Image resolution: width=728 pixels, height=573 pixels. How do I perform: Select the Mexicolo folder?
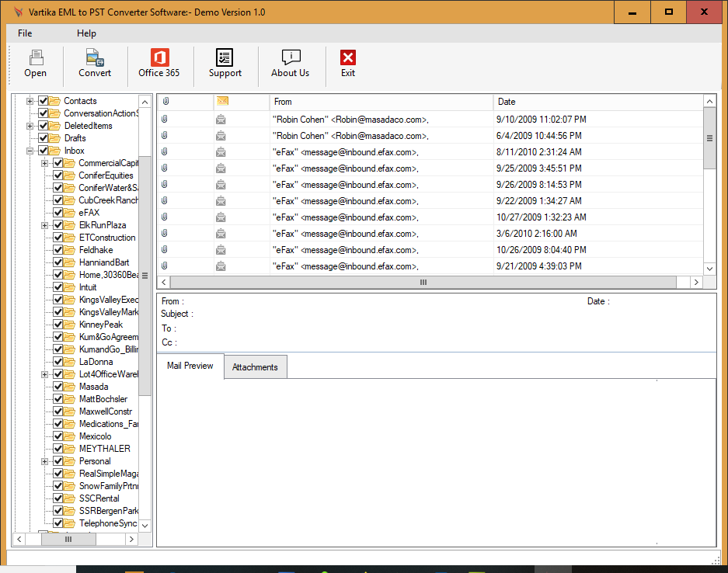[96, 436]
